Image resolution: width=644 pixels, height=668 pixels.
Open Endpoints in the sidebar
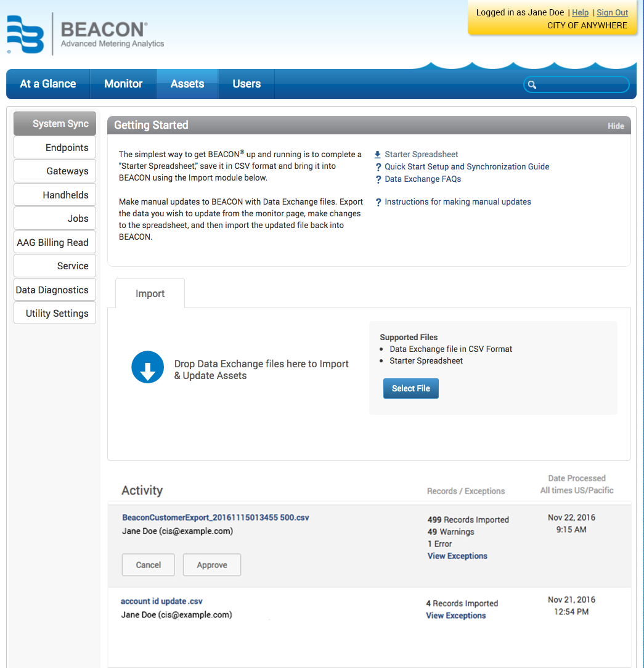(x=55, y=148)
